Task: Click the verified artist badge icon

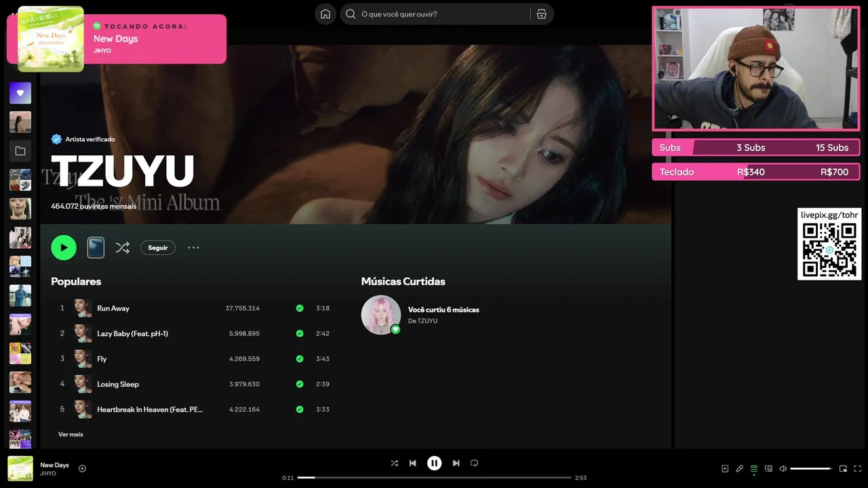Action: coord(56,139)
